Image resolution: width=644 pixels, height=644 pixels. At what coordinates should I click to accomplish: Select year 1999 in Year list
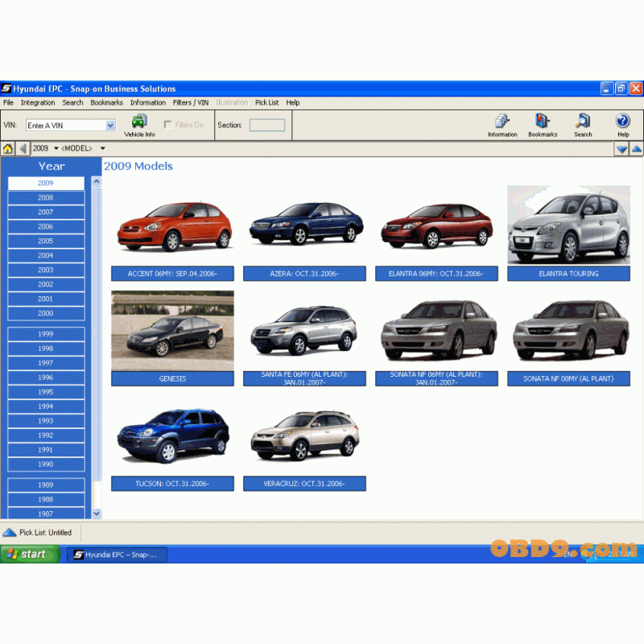46,334
